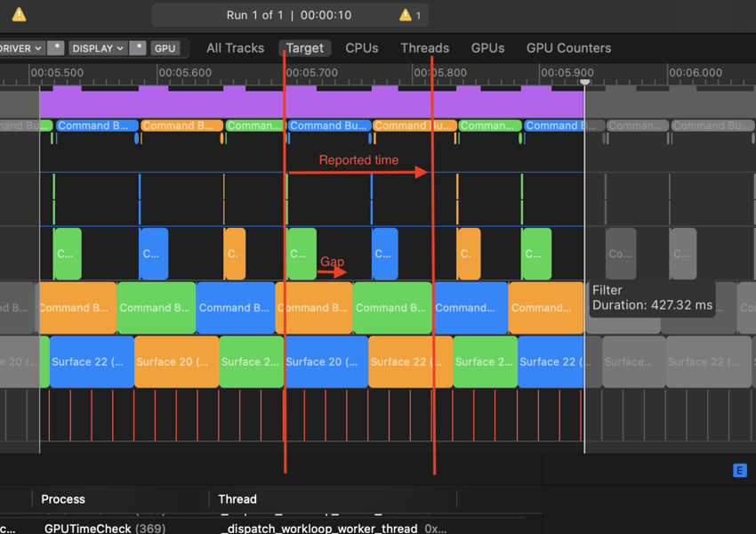
Task: Toggle the DRIVER track filter
Action: [22, 48]
